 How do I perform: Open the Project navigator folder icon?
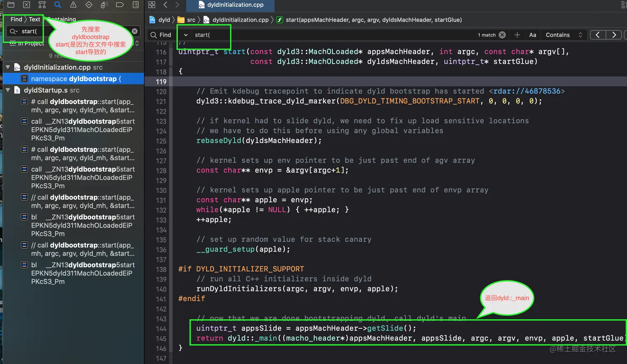pyautogui.click(x=11, y=5)
